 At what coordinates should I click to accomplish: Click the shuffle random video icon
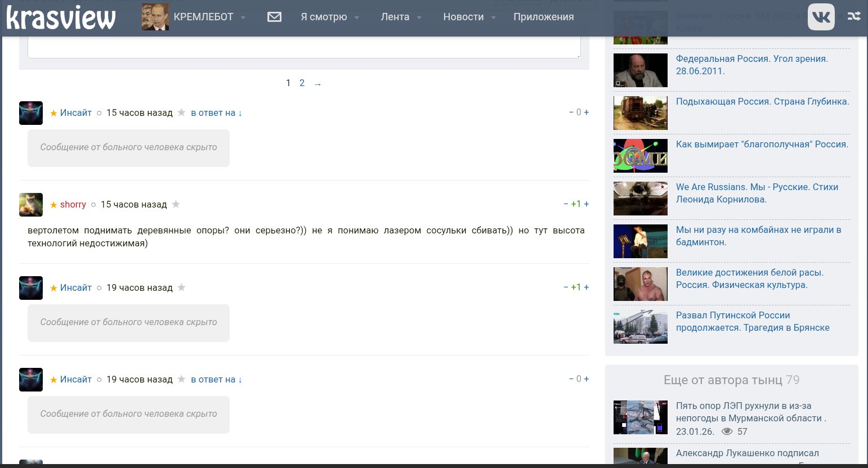point(854,16)
